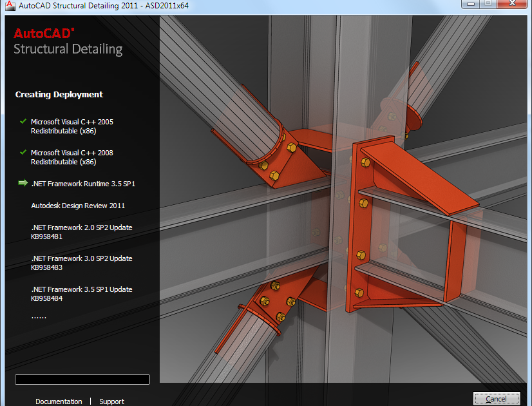The image size is (532, 406).
Task: Select the red AutoCAD 'A' logo text
Action: click(x=44, y=33)
